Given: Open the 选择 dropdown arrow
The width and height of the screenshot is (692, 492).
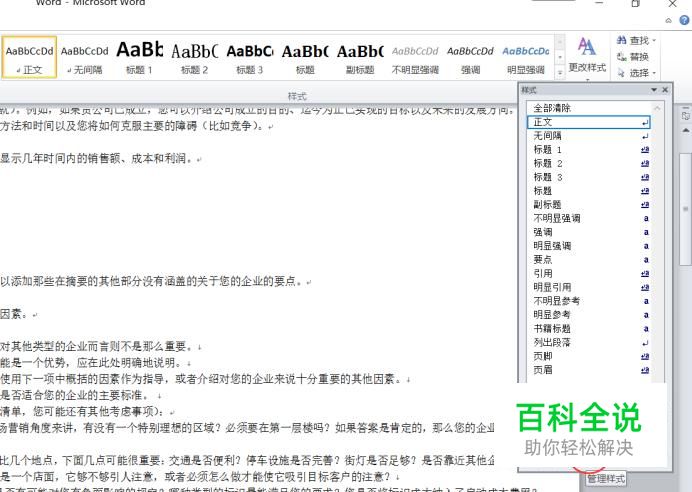Looking at the screenshot, I should pos(654,72).
